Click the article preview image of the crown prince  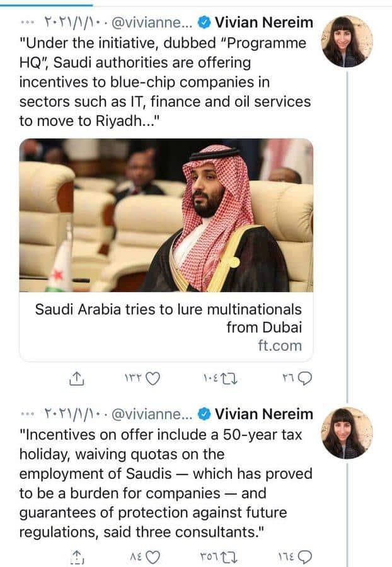(x=169, y=214)
